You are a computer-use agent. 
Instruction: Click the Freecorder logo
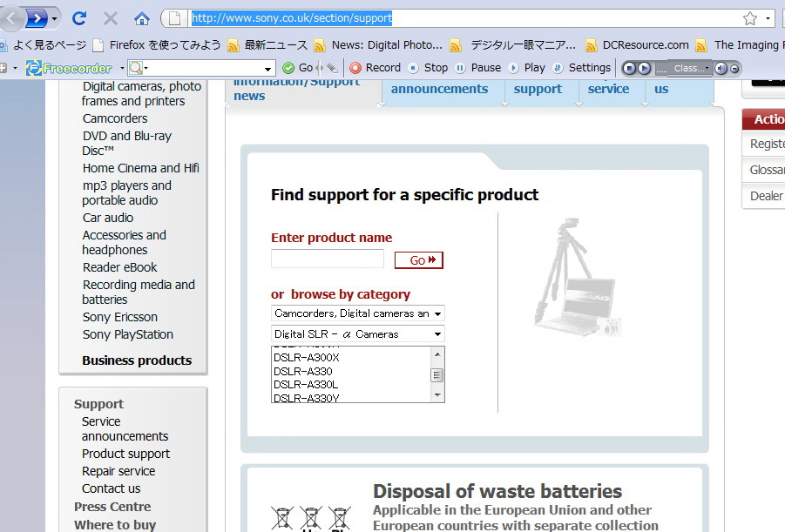[x=69, y=68]
